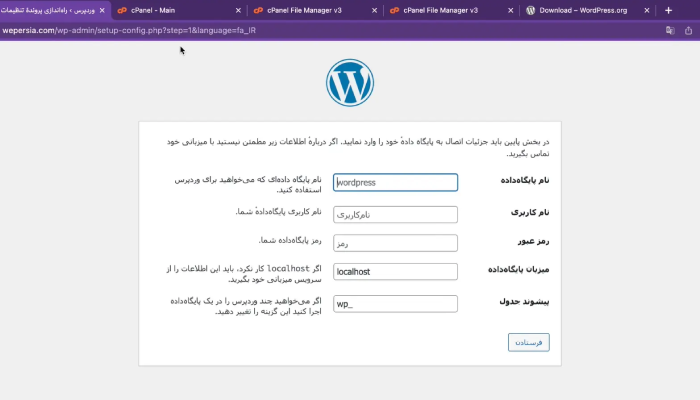700x400 pixels.
Task: Click the table prefix field showing wp_
Action: [x=395, y=304]
